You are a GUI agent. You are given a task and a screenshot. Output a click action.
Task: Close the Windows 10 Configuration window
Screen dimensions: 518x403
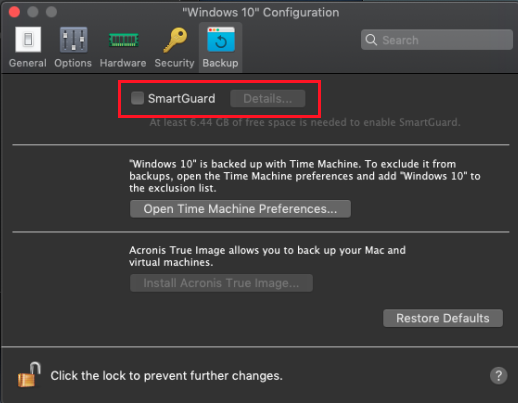pos(14,12)
